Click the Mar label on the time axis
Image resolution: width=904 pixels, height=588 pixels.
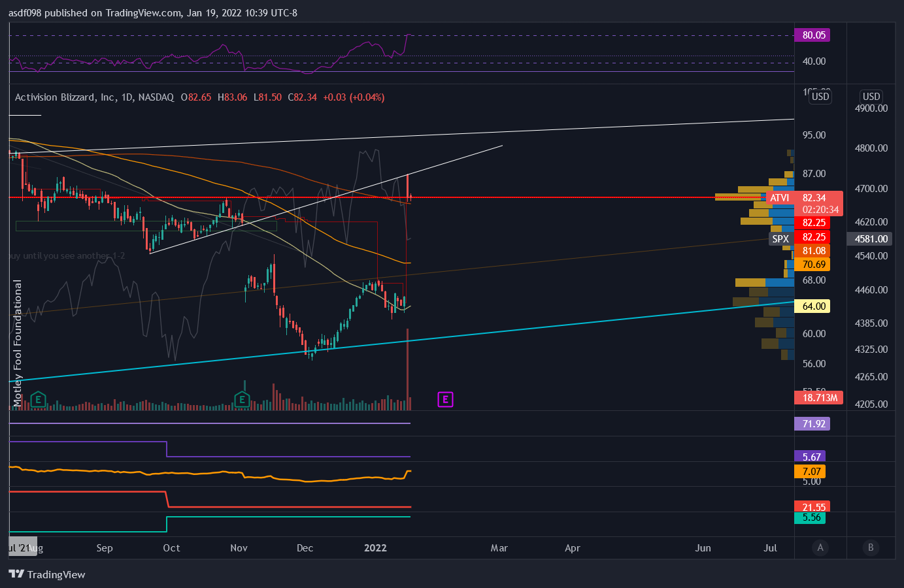coord(499,547)
